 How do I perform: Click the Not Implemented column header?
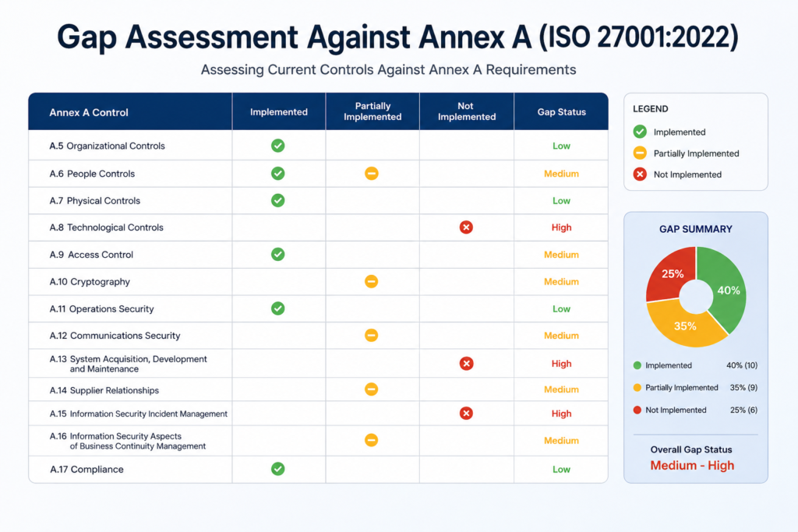[466, 111]
